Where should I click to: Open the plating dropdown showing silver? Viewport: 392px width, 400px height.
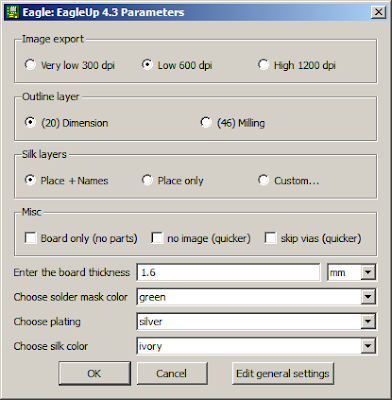(x=257, y=322)
